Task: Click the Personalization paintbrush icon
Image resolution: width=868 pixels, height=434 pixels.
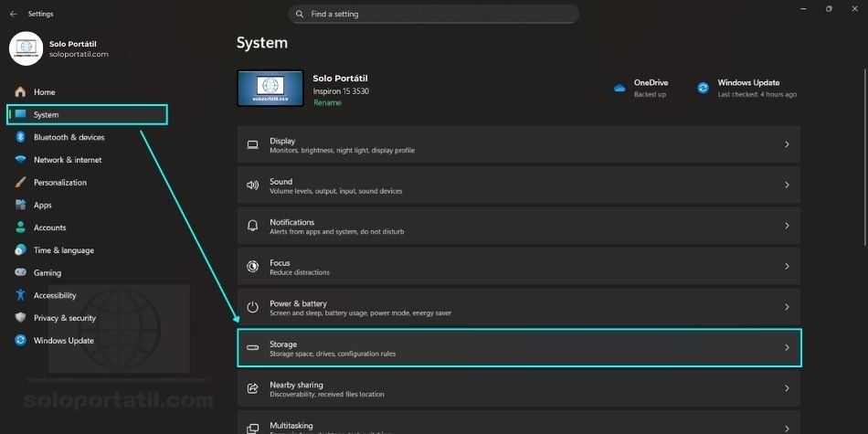Action: click(20, 182)
